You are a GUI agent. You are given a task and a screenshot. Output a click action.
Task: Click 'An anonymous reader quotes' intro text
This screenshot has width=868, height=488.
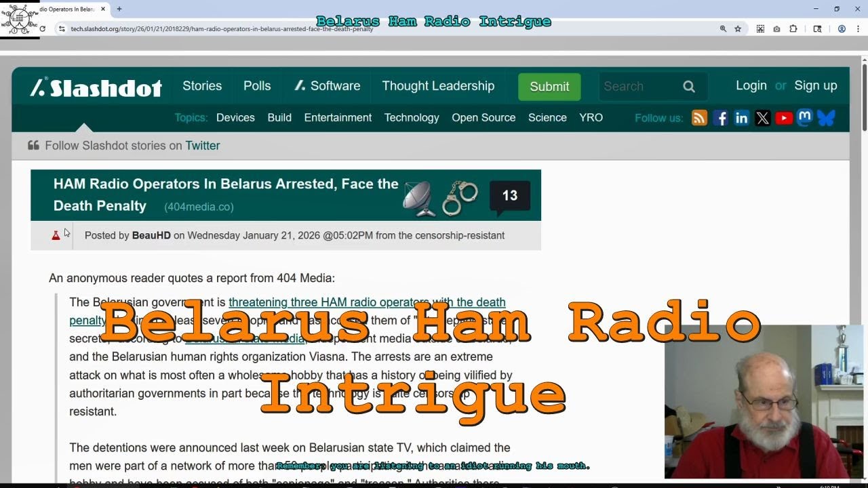[192, 278]
